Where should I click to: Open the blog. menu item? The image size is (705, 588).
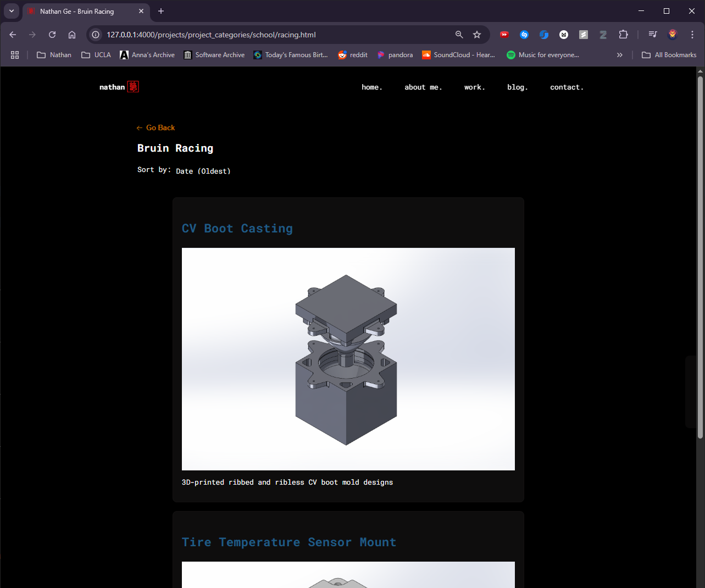(x=518, y=87)
